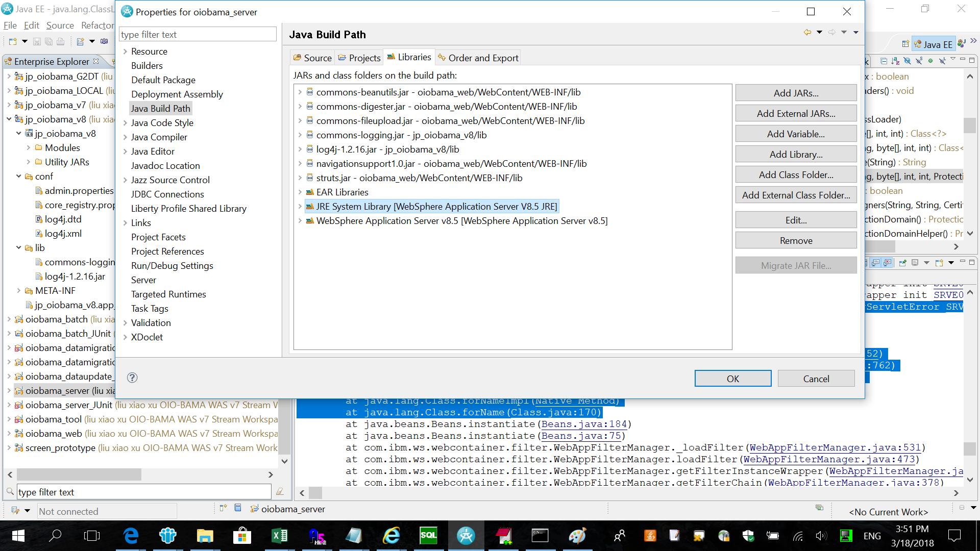Click the Open Console icon in console toolbar
980x551 pixels.
click(x=939, y=263)
